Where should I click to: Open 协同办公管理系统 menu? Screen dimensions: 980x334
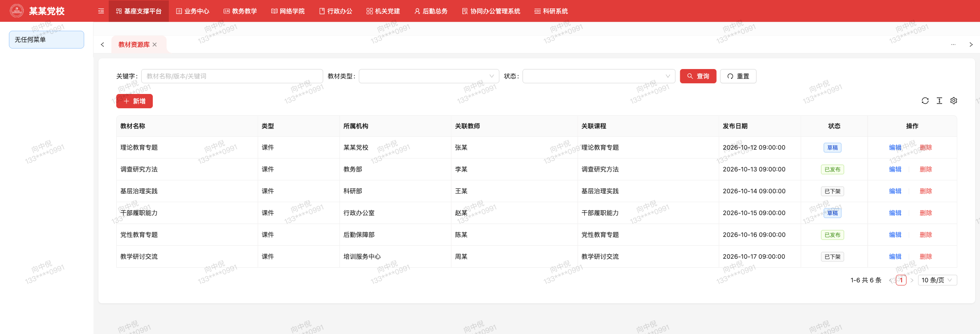tap(491, 11)
